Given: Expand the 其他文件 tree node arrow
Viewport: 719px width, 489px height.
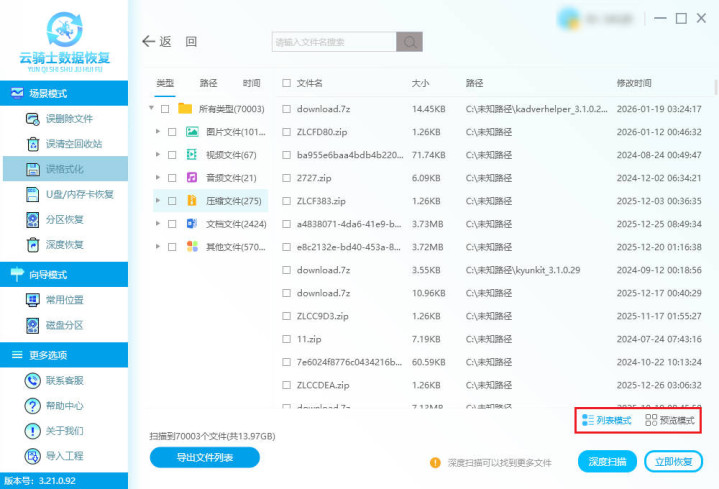Looking at the screenshot, I should click(158, 246).
